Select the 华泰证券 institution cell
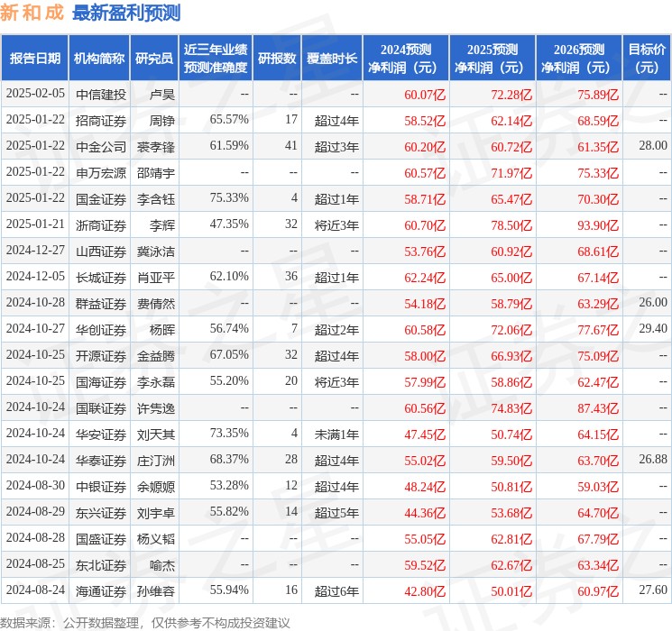Image resolution: width=672 pixels, height=631 pixels. pyautogui.click(x=101, y=461)
